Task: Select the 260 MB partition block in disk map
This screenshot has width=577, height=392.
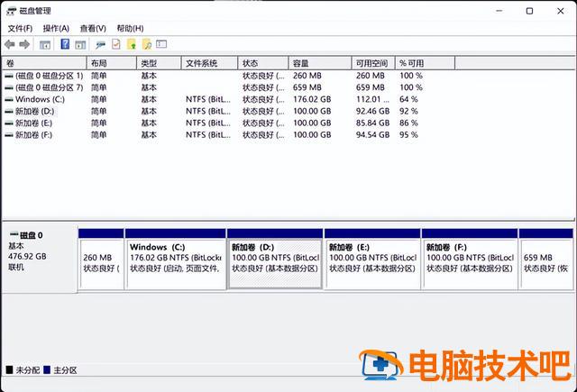Action: (x=101, y=259)
